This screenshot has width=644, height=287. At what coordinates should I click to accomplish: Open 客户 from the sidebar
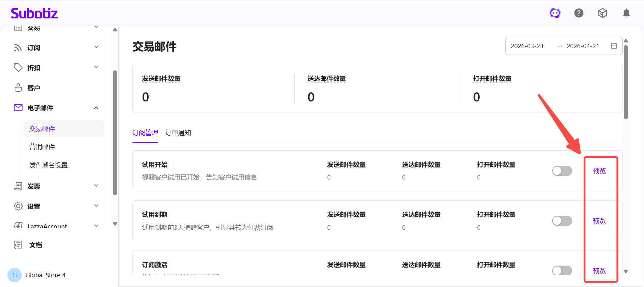tap(34, 88)
